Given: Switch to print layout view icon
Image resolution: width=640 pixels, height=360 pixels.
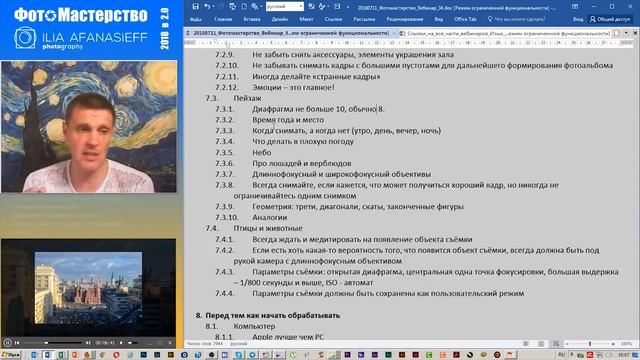Looking at the screenshot, I should click(x=541, y=344).
